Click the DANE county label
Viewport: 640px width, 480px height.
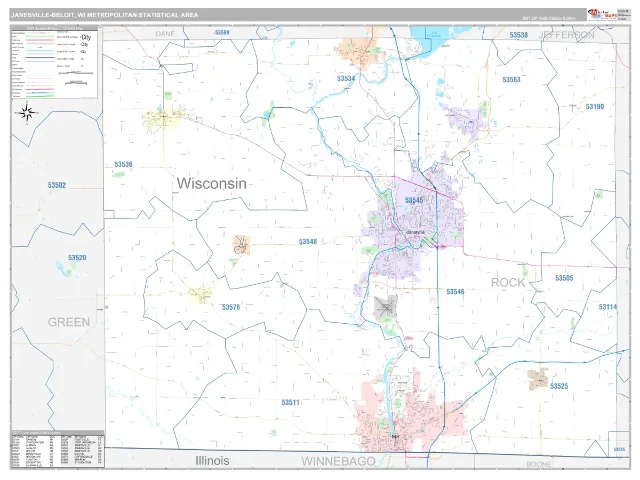(165, 34)
